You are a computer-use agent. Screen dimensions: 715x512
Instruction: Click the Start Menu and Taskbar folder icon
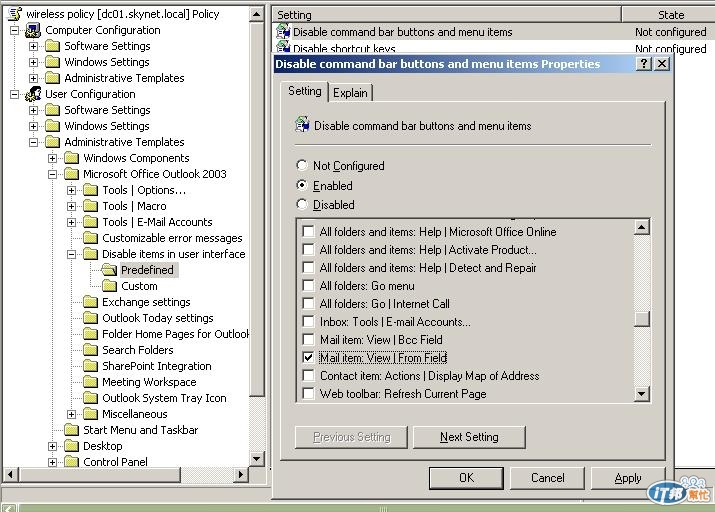click(71, 430)
